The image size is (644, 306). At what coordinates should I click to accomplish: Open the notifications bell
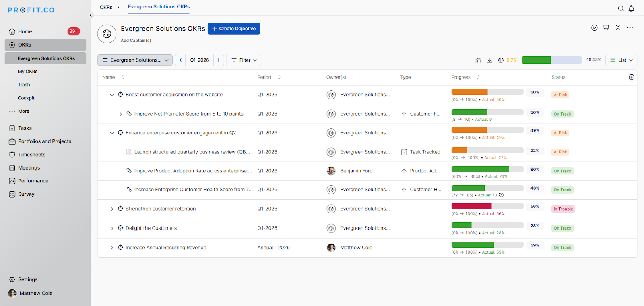tap(631, 8)
